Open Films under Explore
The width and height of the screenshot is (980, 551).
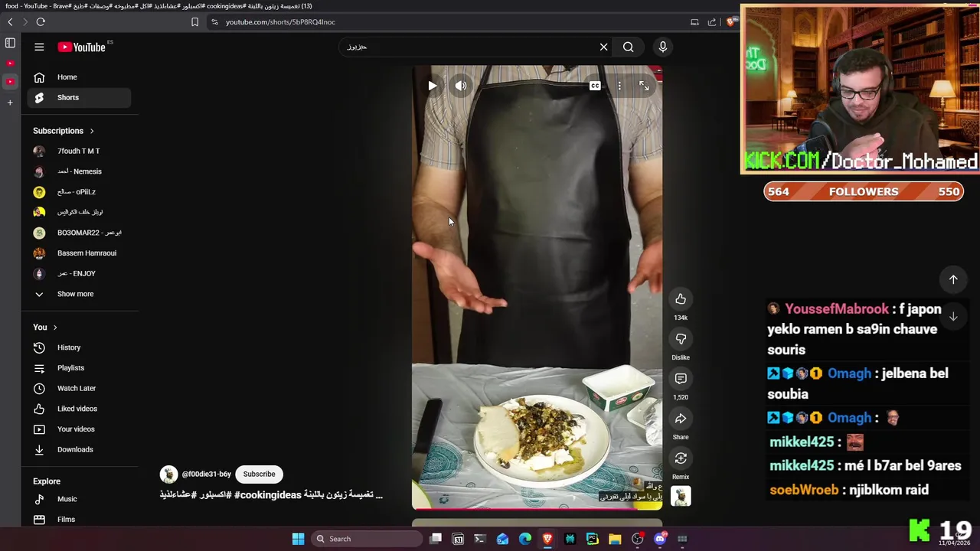pyautogui.click(x=80, y=520)
